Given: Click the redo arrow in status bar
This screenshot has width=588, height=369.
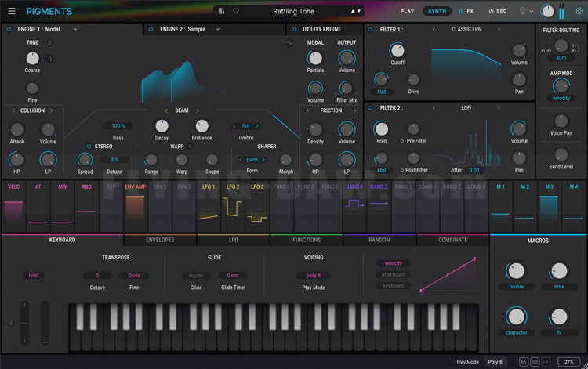Looking at the screenshot, I should 545,362.
